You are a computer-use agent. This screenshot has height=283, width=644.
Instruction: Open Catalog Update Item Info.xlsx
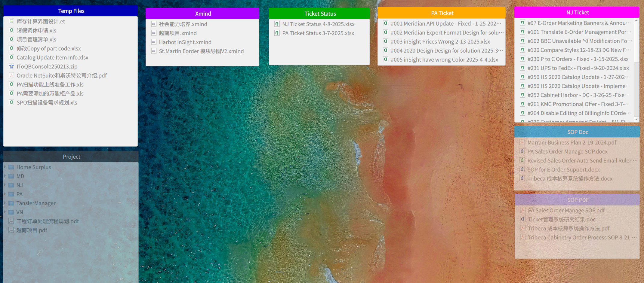point(52,57)
